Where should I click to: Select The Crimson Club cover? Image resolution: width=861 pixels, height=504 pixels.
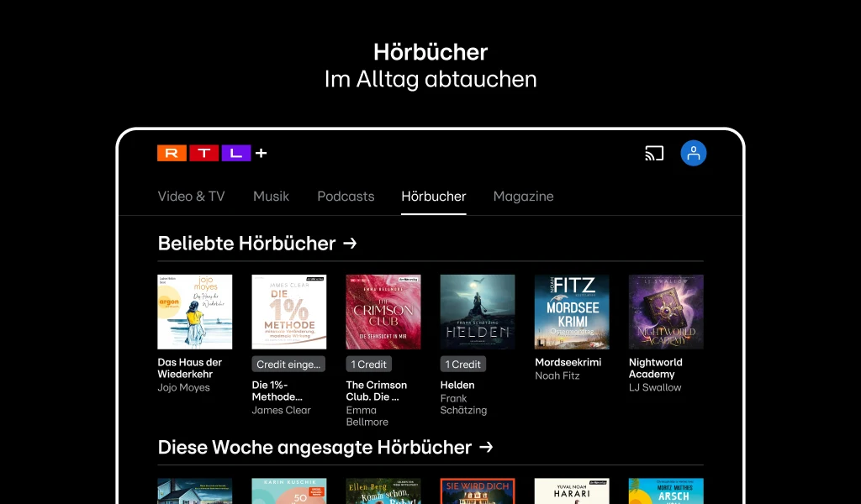(x=383, y=312)
